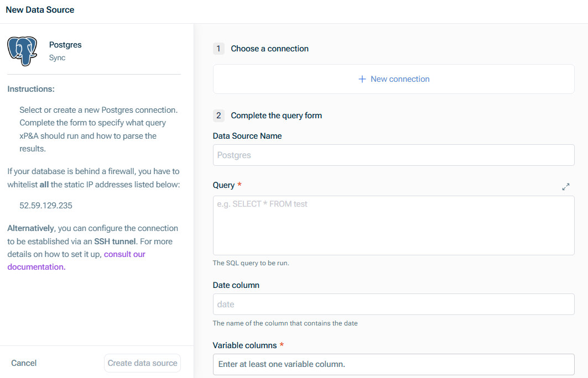
Task: Click the Date column input field
Action: pyautogui.click(x=393, y=304)
